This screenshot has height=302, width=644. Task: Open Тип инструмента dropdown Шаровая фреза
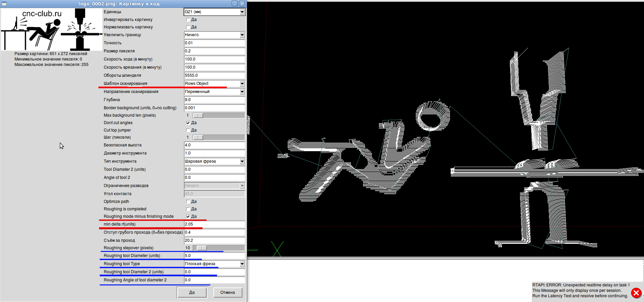[x=214, y=161]
